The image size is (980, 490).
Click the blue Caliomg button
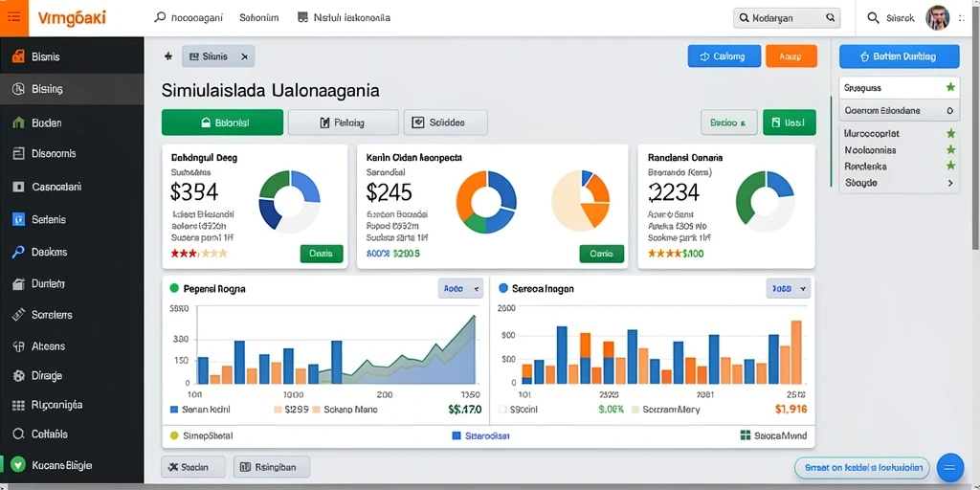point(724,56)
